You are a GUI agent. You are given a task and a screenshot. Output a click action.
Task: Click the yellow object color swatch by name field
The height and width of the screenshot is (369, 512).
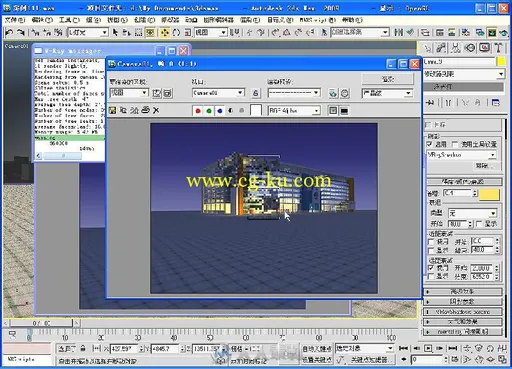[501, 61]
